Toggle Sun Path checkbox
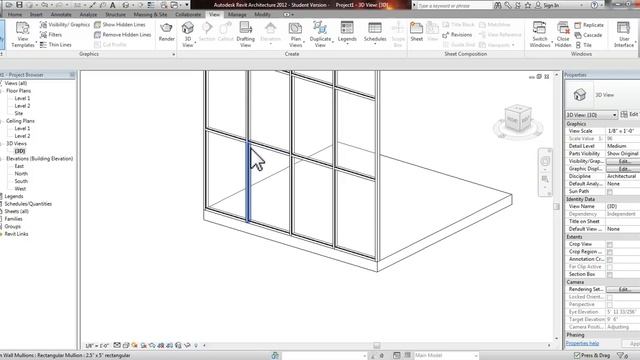 tap(609, 192)
